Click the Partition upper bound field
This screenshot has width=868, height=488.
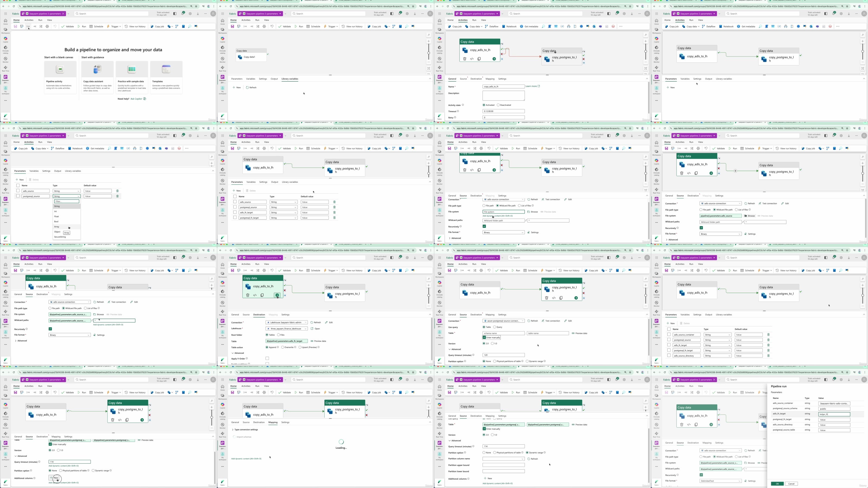[x=503, y=465]
